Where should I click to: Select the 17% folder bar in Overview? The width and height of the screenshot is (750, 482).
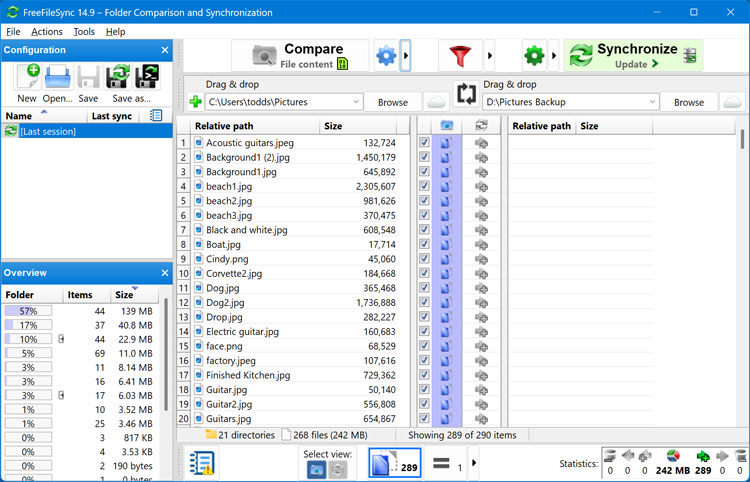coord(28,325)
